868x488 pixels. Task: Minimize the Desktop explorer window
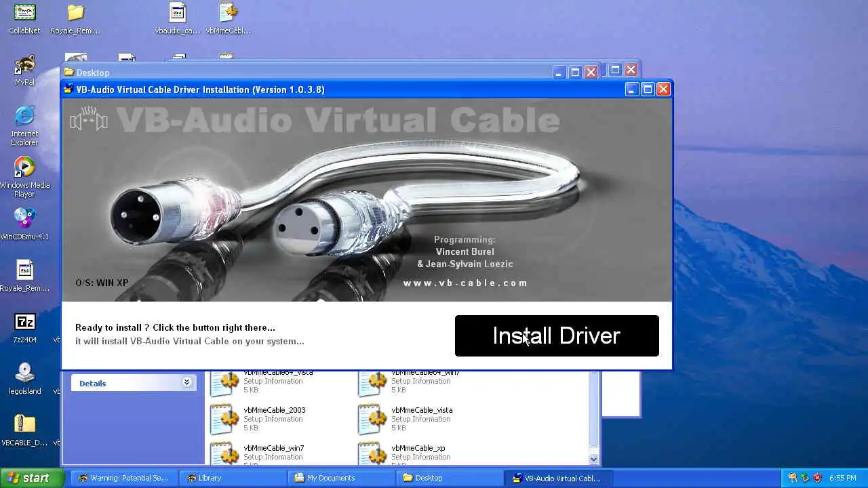(x=559, y=72)
